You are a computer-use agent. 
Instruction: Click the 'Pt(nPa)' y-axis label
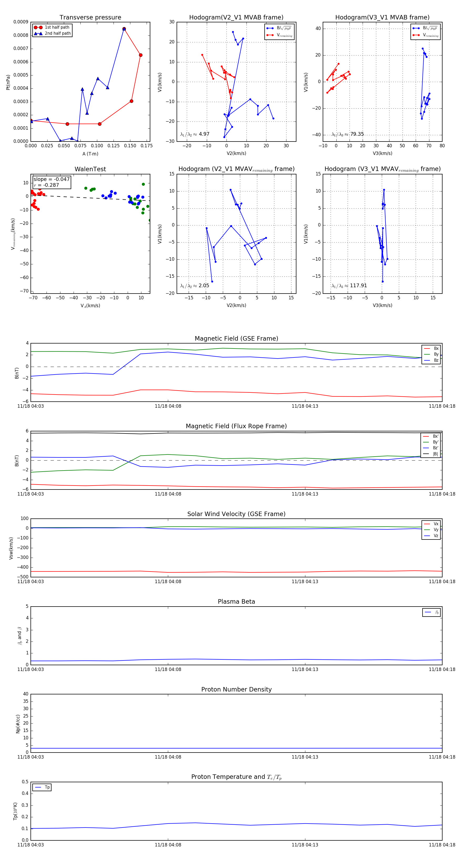pos(8,82)
